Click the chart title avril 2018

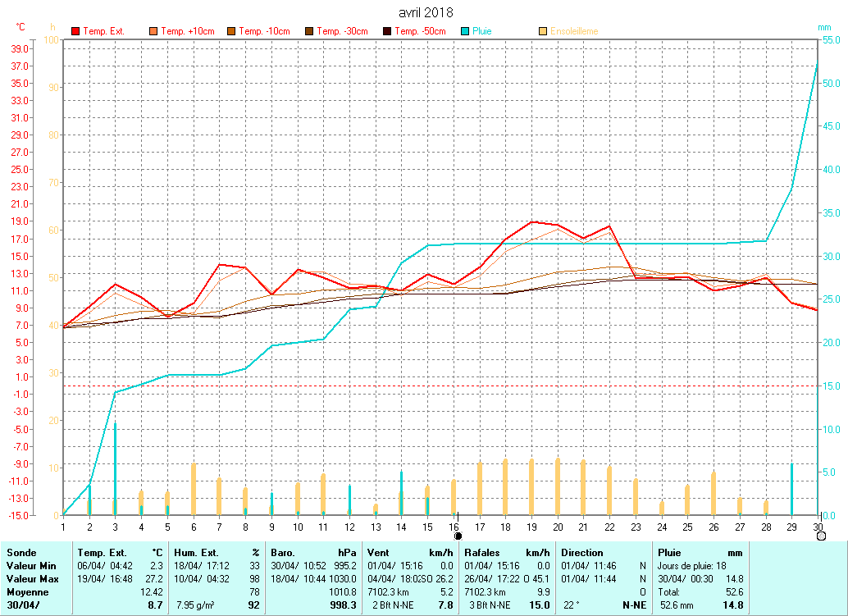tap(425, 13)
